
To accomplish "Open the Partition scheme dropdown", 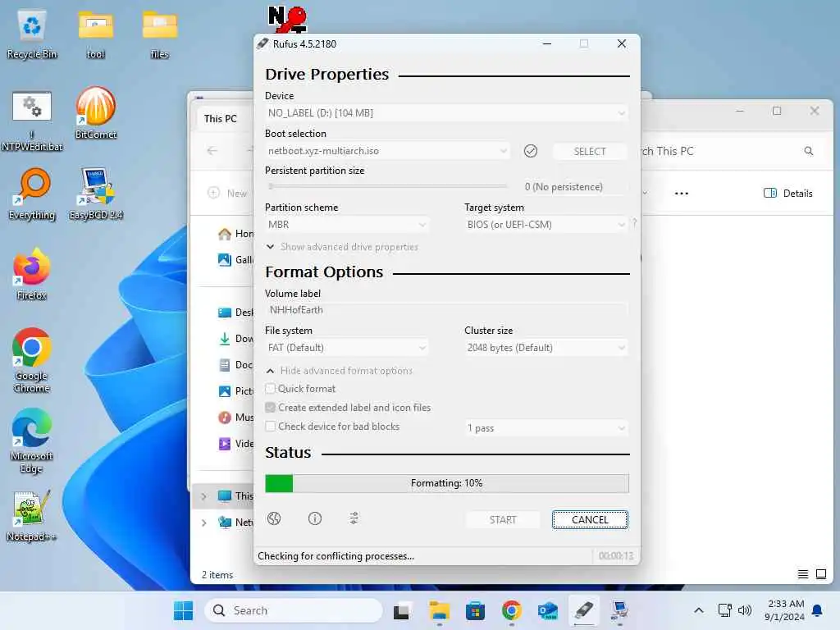I will (347, 225).
